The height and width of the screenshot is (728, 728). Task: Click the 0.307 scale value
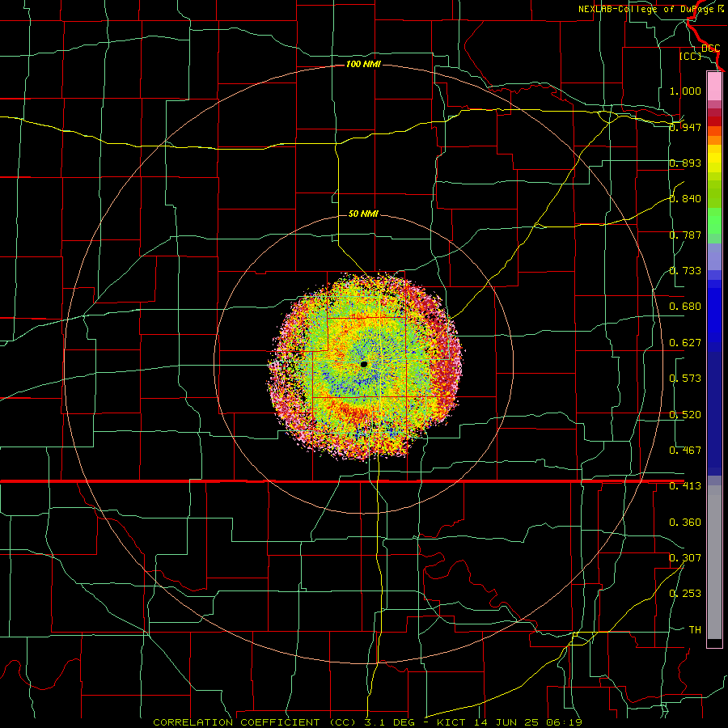click(x=685, y=558)
